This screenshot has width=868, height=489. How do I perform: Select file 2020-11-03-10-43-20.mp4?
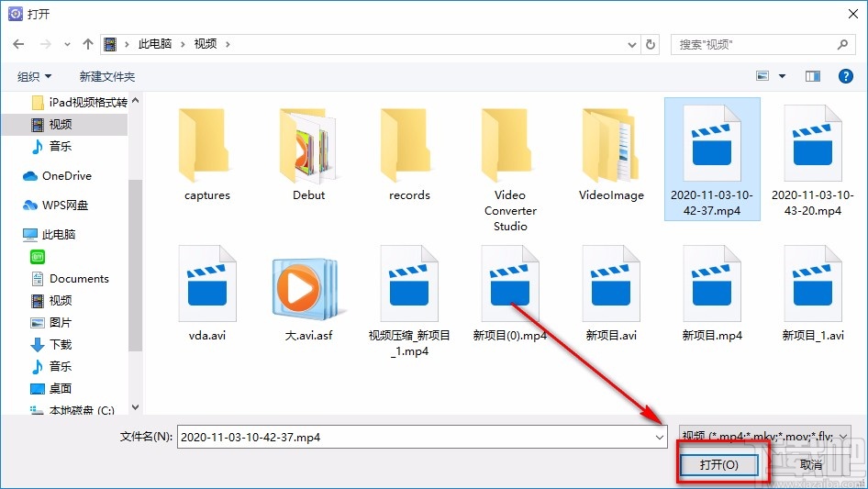click(813, 160)
